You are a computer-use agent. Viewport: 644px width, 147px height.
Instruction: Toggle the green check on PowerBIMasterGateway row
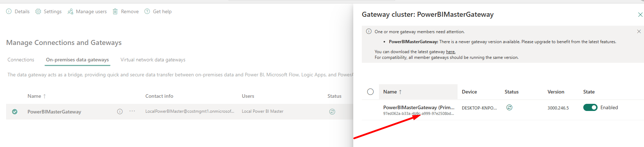pos(15,112)
